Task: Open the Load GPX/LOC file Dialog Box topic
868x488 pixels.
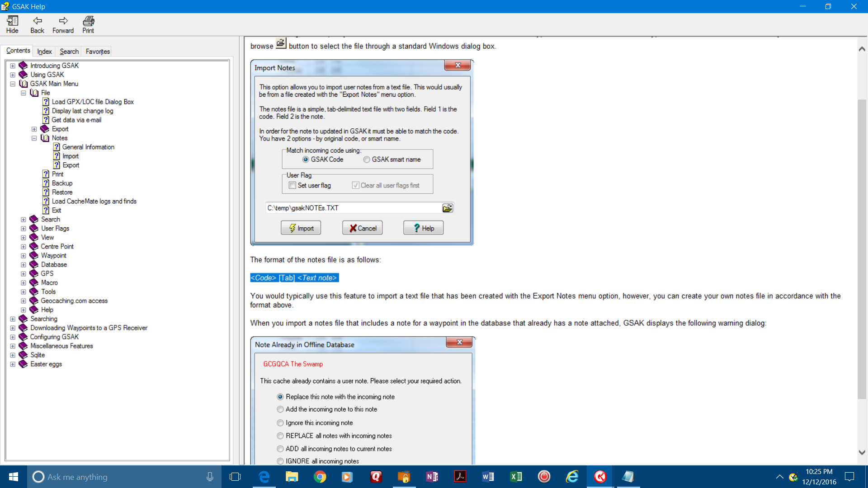Action: 93,102
